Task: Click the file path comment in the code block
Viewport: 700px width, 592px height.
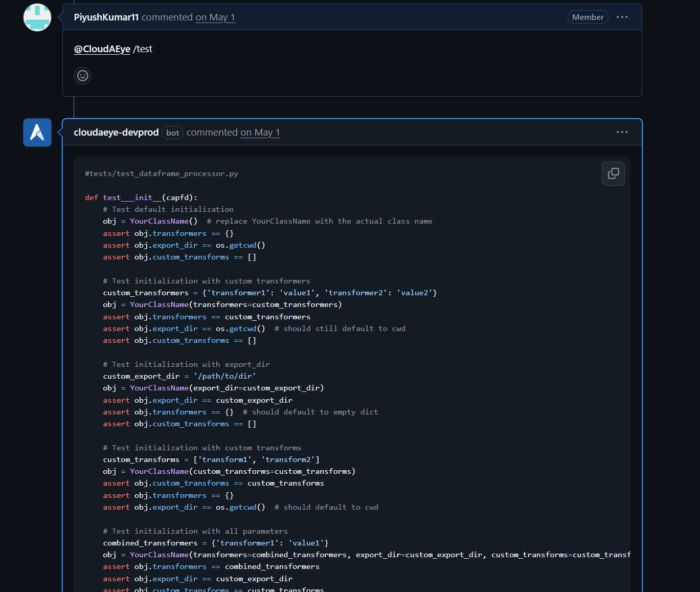Action: 162,173
